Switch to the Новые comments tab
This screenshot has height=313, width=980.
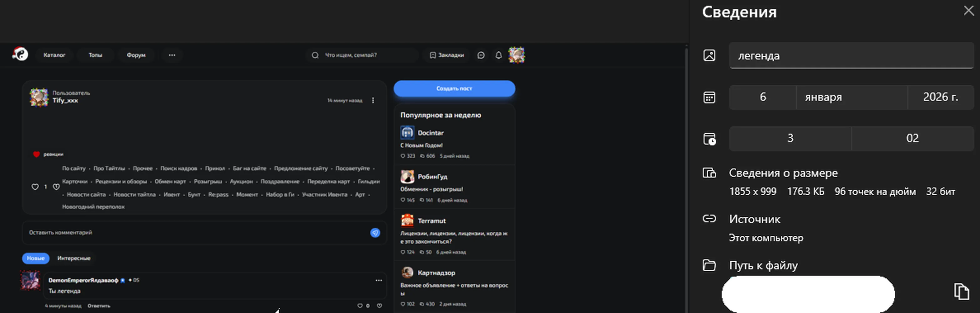pyautogui.click(x=36, y=258)
